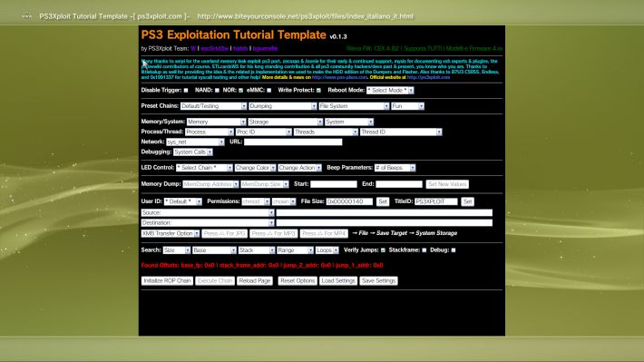Screen dimensions: 644x362
Task: Click the Set button beside File Size
Action: (383, 201)
